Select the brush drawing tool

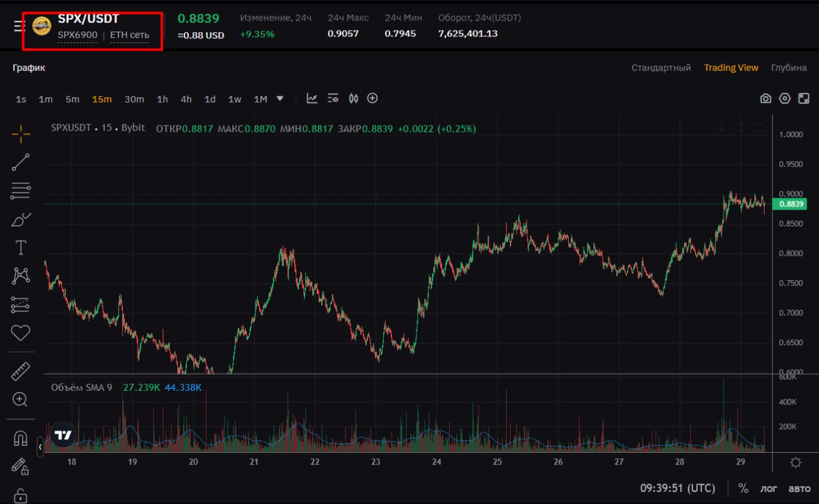pos(20,219)
